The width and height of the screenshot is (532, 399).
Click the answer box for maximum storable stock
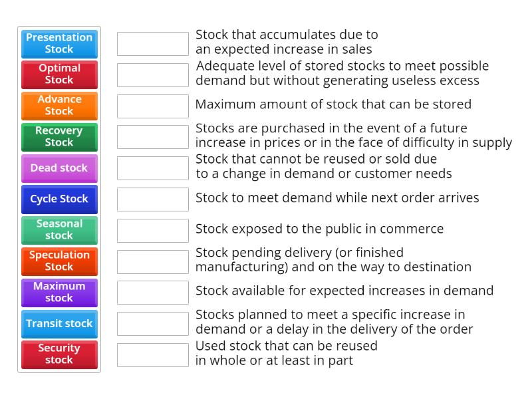152,105
